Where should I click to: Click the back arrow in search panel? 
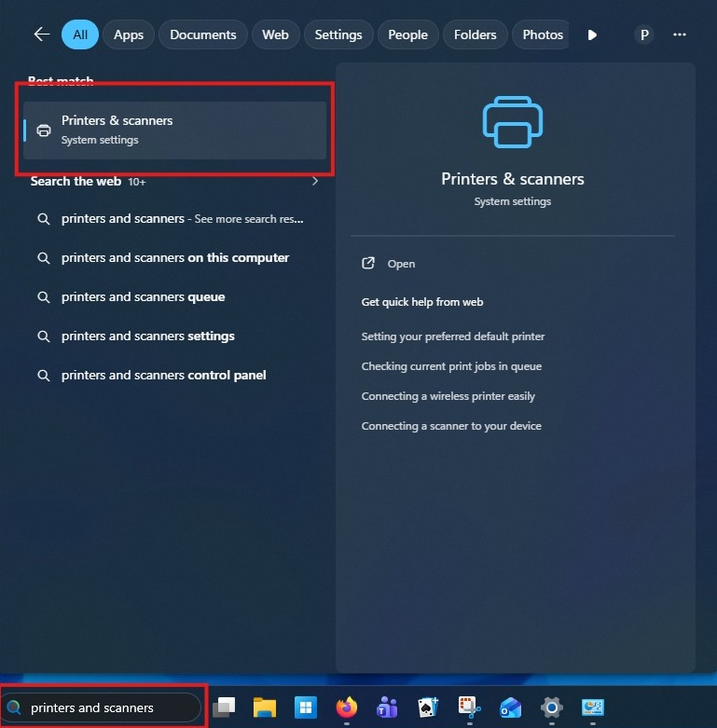[x=41, y=34]
